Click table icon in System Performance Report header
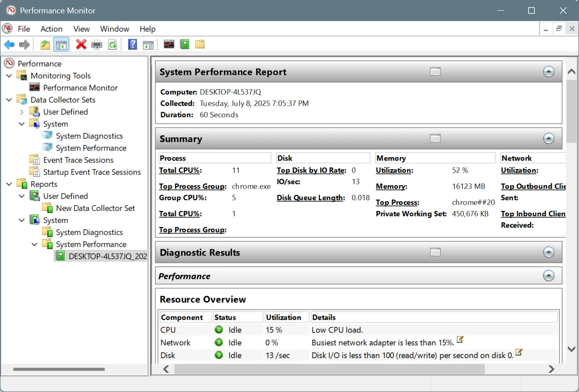Image resolution: width=579 pixels, height=392 pixels. (x=435, y=72)
